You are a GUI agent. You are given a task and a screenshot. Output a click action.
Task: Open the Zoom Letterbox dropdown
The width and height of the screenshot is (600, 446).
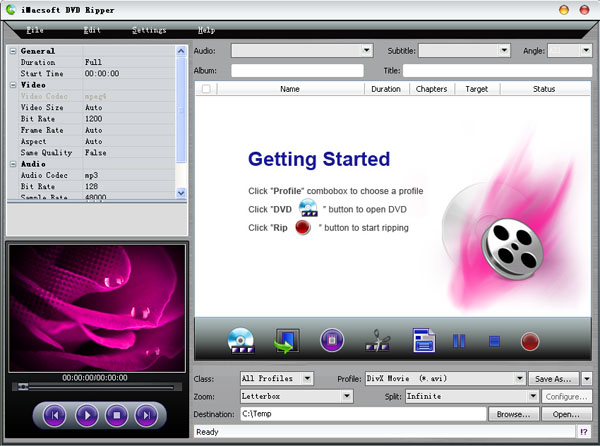347,396
